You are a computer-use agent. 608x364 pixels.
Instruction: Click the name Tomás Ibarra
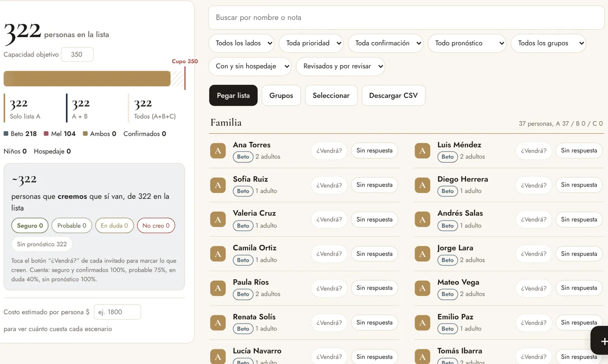(x=459, y=351)
